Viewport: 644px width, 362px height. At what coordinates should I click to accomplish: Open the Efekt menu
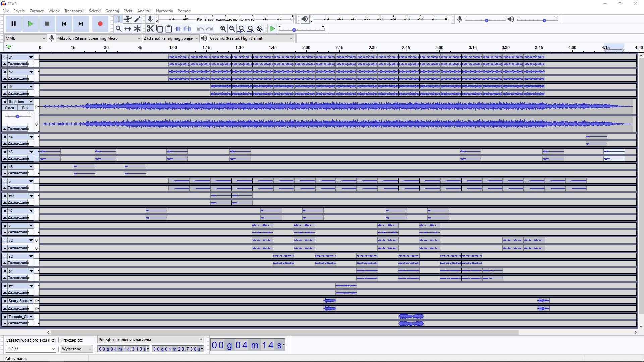128,11
